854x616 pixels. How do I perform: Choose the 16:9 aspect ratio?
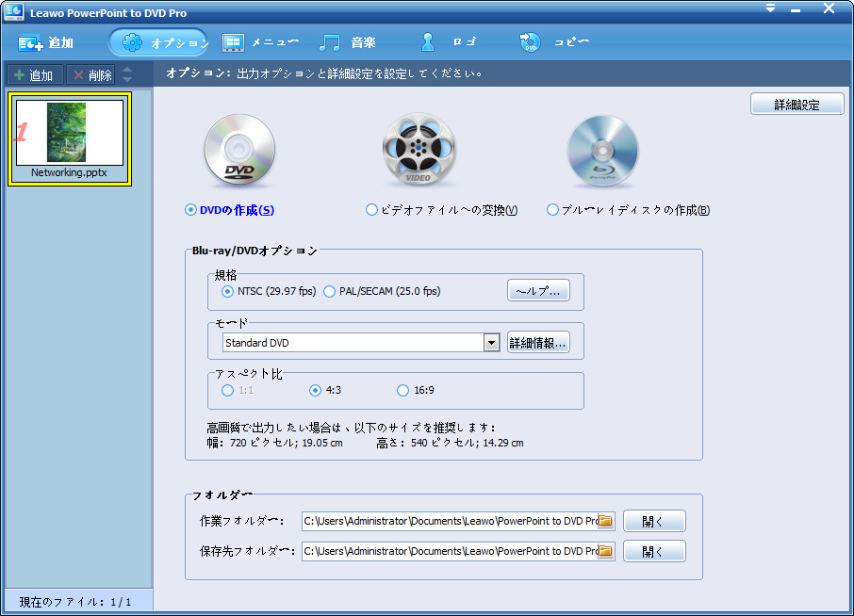pyautogui.click(x=403, y=391)
